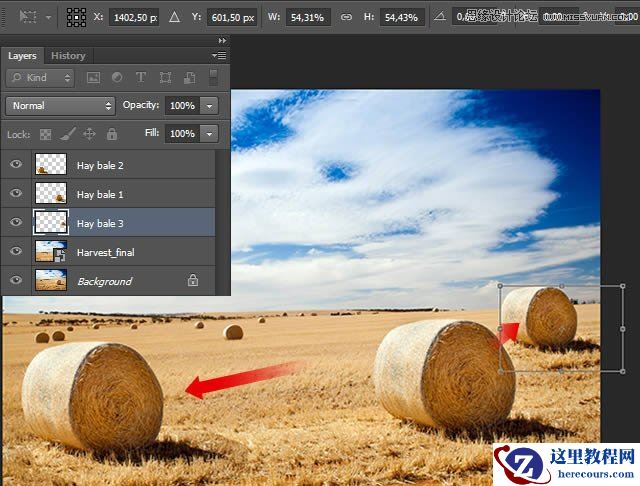Open the Opacity slider arrow
The image size is (640, 486).
coord(209,106)
